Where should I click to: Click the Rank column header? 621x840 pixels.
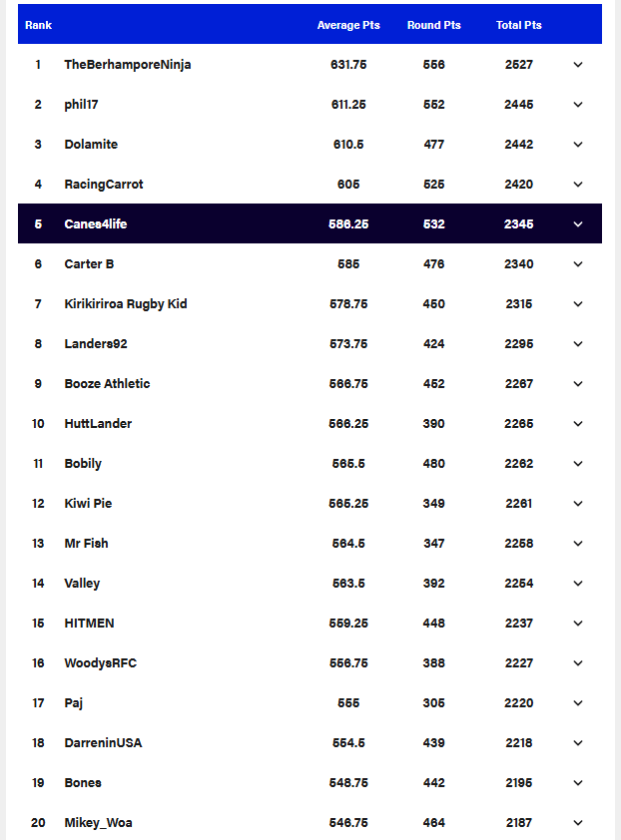(x=38, y=25)
